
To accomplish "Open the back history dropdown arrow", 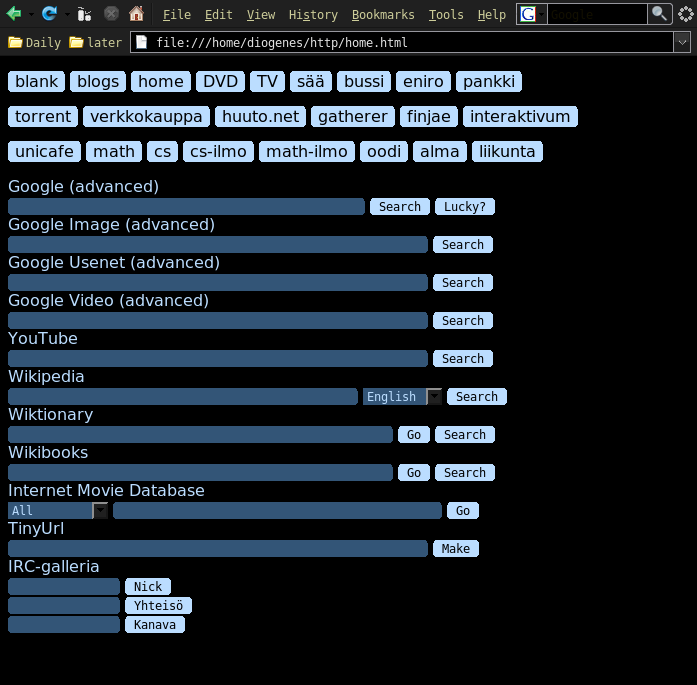I will coord(31,15).
